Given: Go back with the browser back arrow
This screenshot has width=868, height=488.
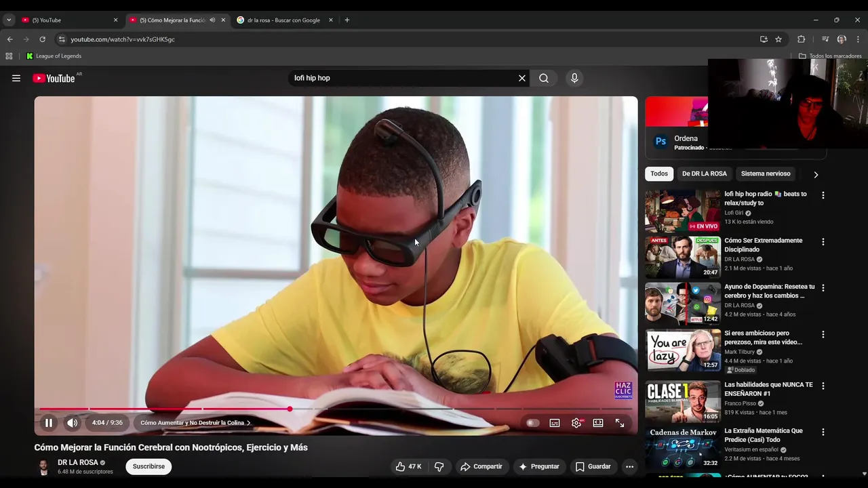Looking at the screenshot, I should click(x=10, y=39).
